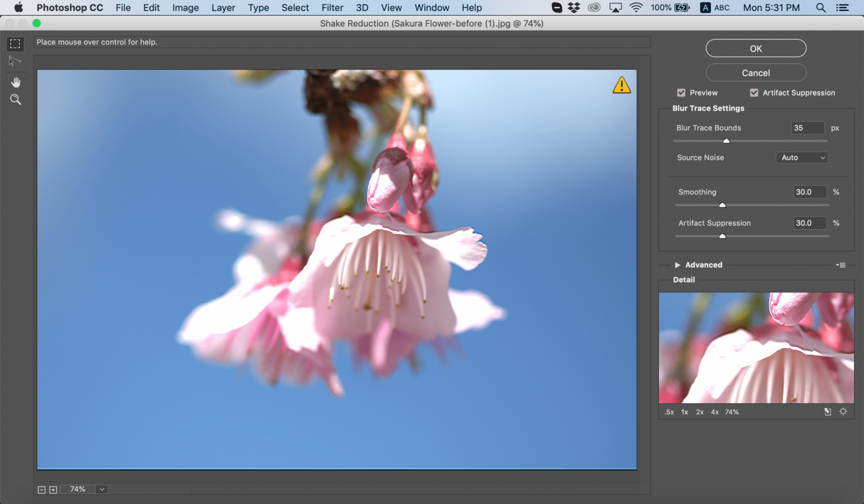
Task: Select the 1x zoom in detail panel
Action: coord(684,412)
